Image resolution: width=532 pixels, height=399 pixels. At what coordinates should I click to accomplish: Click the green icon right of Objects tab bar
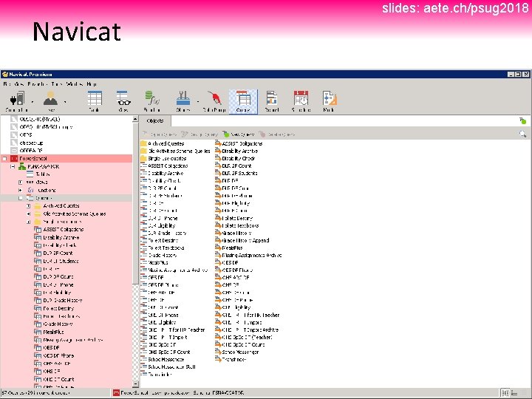[522, 120]
